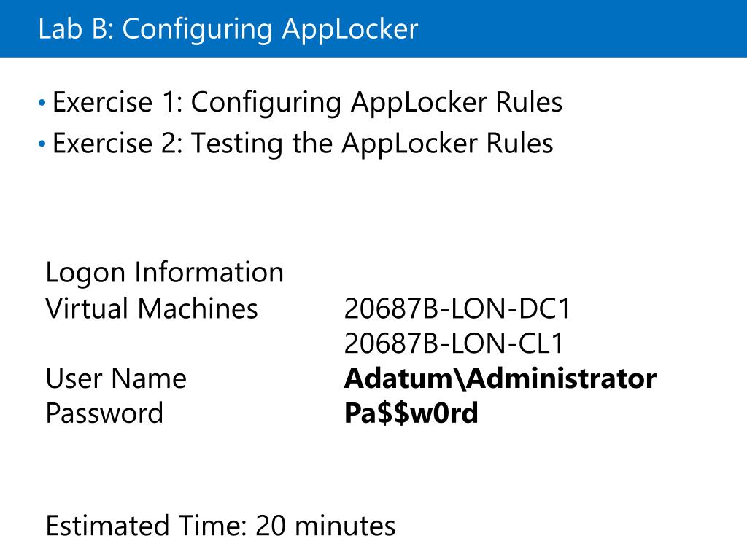Select the Exercise 1 Configuring AppLocker Rules line
Viewport: 747px width, 560px height.
(307, 103)
